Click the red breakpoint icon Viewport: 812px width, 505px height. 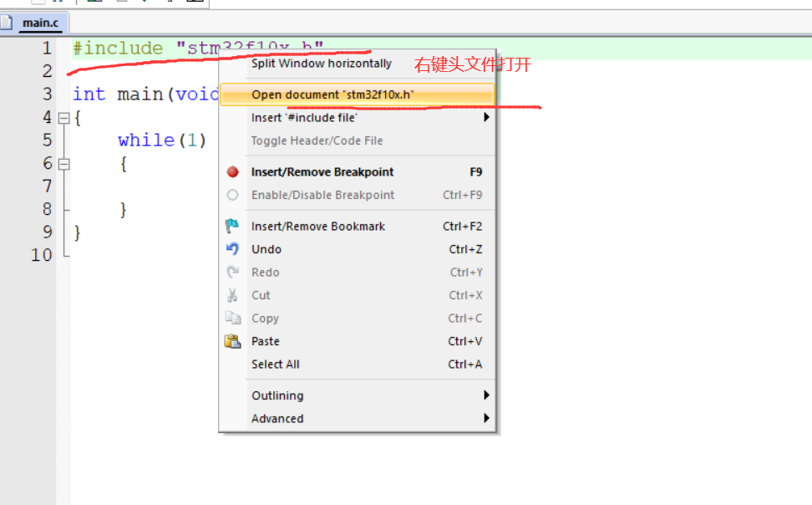coord(232,171)
